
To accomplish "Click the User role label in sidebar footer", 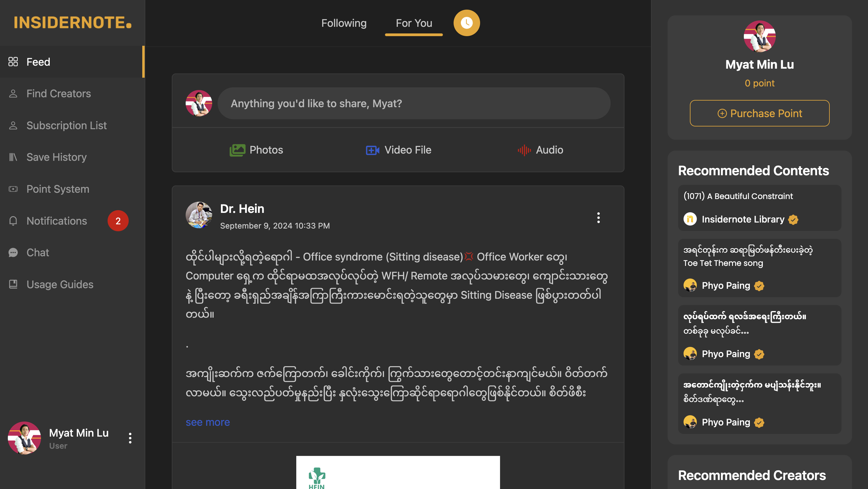I will [58, 446].
